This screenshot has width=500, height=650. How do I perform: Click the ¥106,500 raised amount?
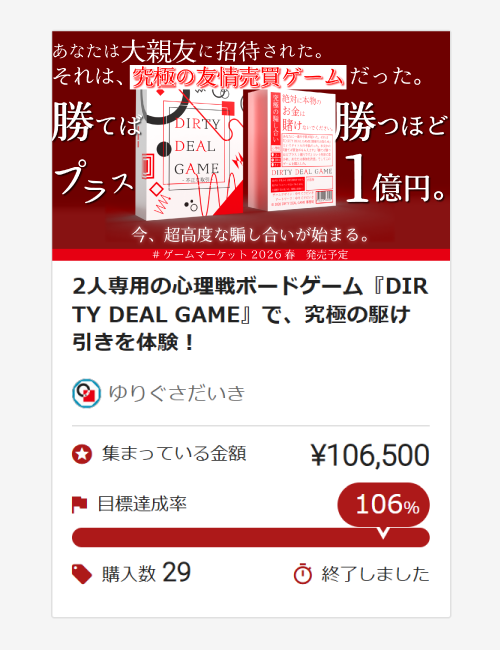coord(370,455)
